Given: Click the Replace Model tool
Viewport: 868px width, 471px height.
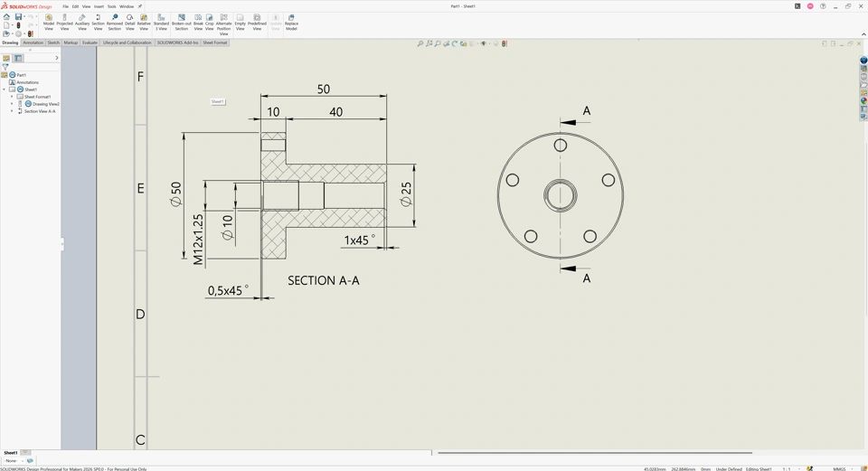Looking at the screenshot, I should (x=291, y=23).
